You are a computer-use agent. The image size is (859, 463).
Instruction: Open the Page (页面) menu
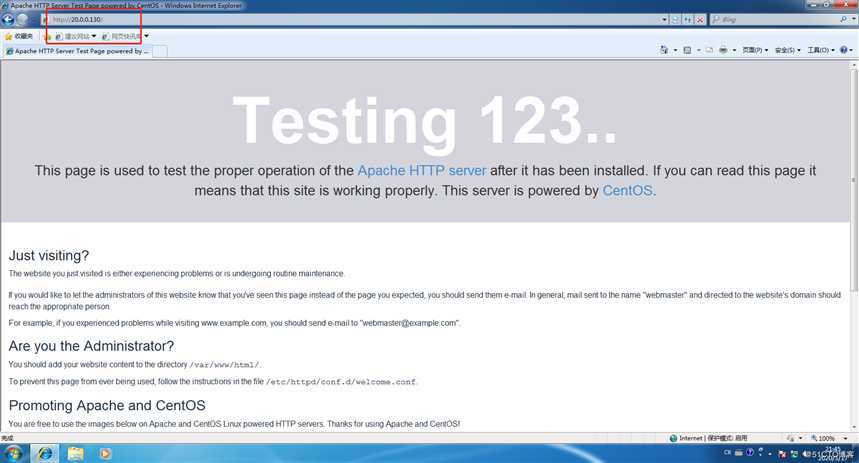coord(755,50)
